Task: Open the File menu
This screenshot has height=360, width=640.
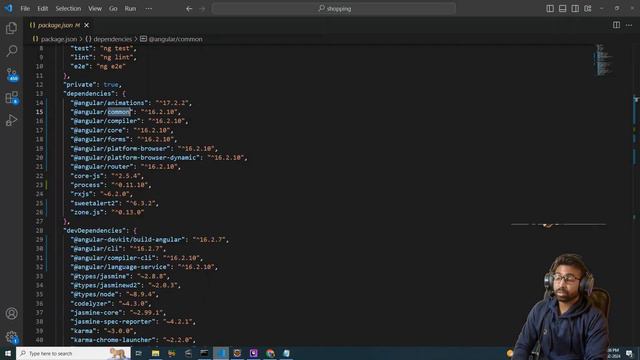Action: [x=25, y=9]
